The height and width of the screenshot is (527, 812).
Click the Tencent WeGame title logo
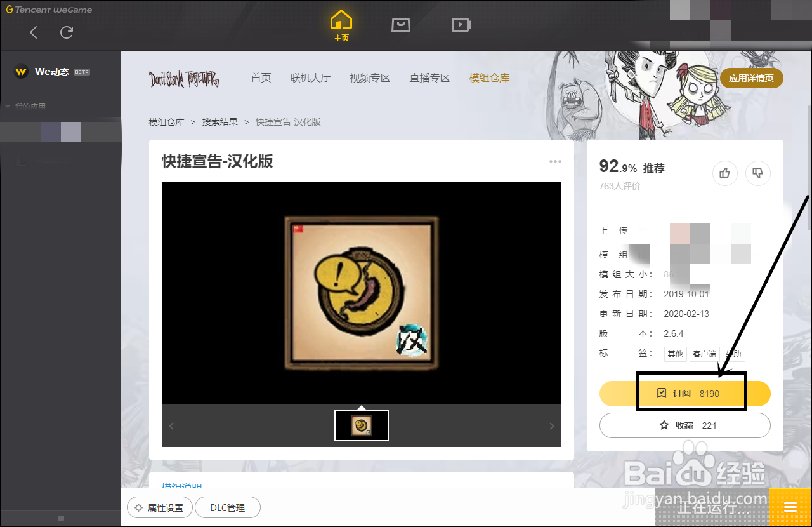[49, 10]
